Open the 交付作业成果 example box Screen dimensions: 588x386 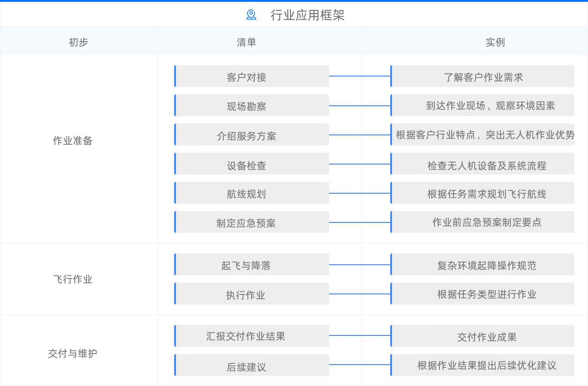pos(483,336)
